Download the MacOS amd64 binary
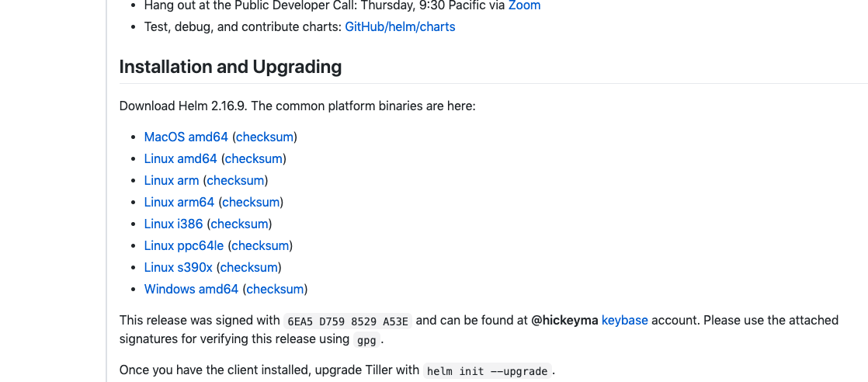 pos(186,137)
